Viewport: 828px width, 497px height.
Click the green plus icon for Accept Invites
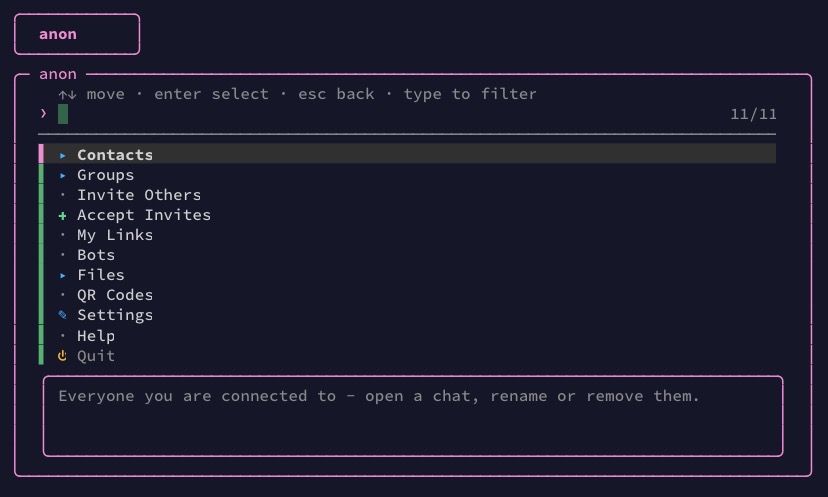click(62, 215)
